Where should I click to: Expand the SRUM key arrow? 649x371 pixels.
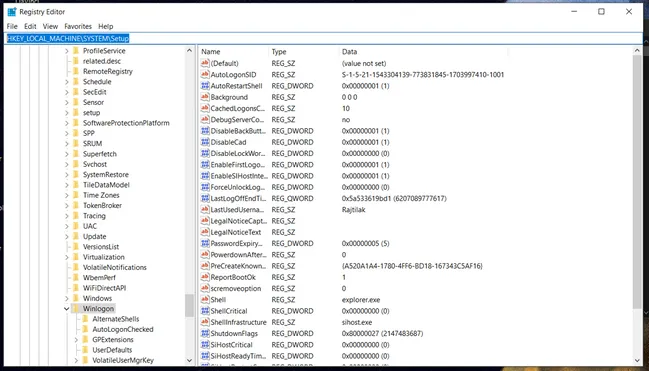[x=67, y=144]
